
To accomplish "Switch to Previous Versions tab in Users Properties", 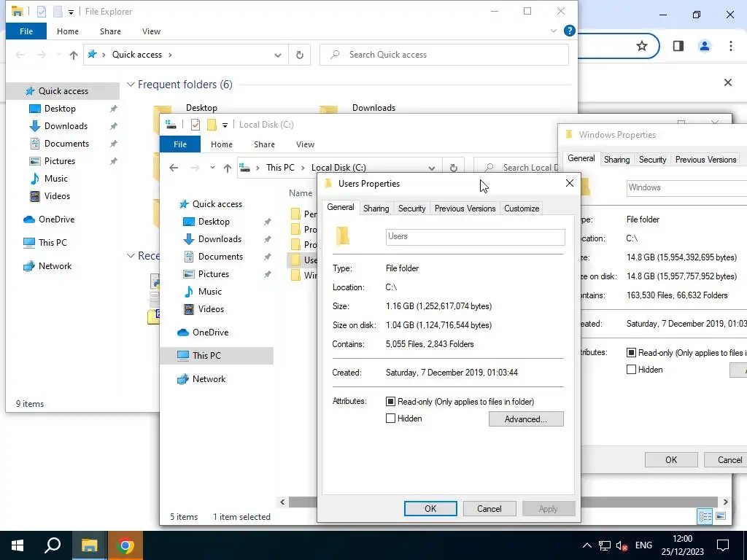I will click(x=465, y=209).
